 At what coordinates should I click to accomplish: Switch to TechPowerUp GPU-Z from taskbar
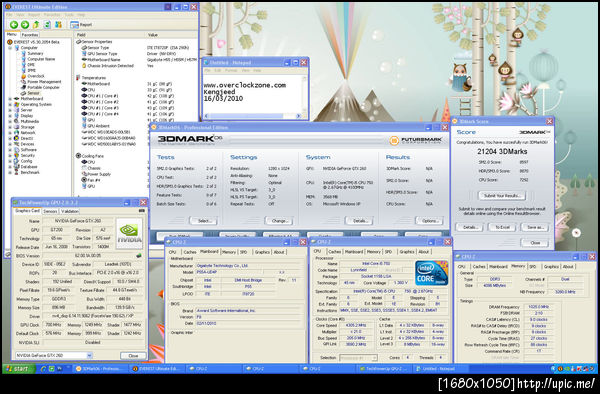(385, 369)
